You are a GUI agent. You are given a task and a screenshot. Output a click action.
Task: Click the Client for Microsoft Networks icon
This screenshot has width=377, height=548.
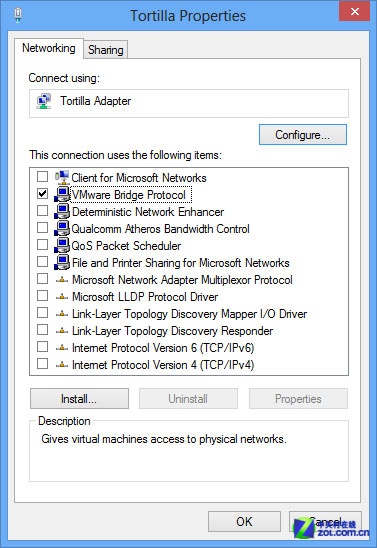click(62, 178)
